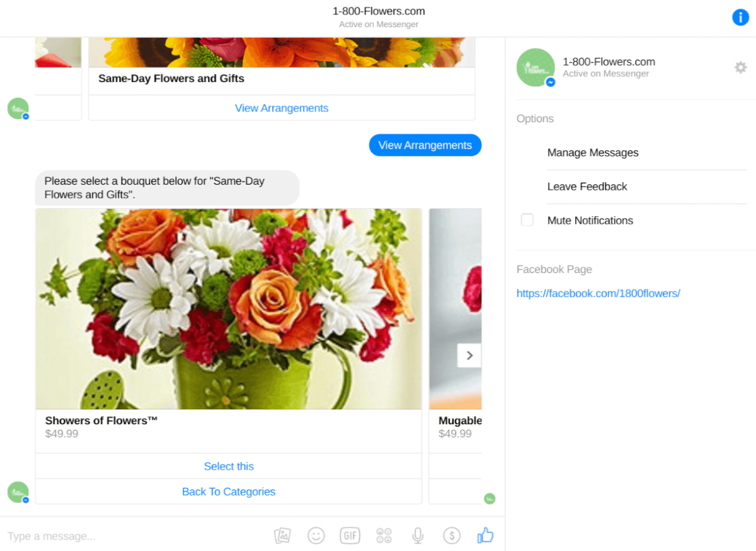Click the 1-800-Flowers.com header title
The width and height of the screenshot is (756, 551).
[x=379, y=11]
